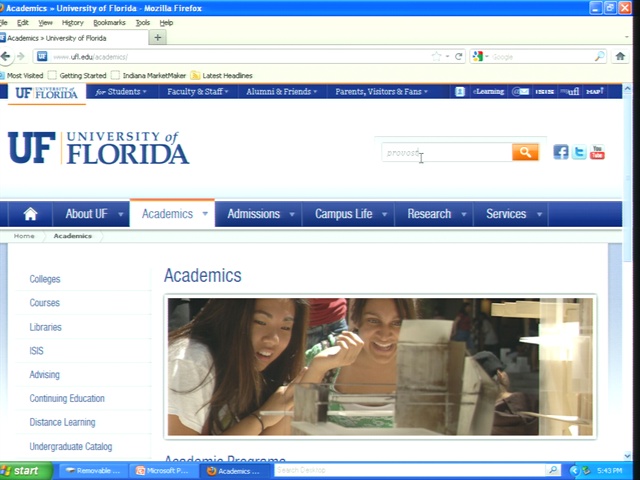This screenshot has height=480, width=640.
Task: Open the Distance Learning link
Action: click(x=62, y=422)
